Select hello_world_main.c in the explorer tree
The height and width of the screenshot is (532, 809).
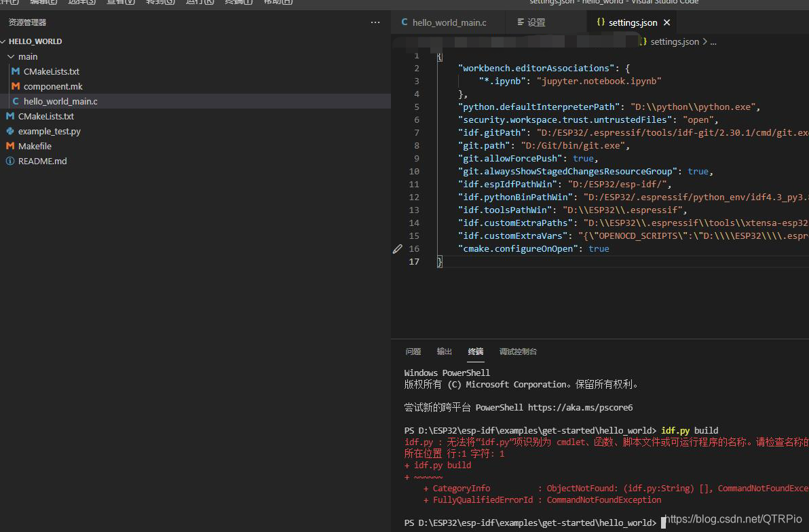pyautogui.click(x=195, y=101)
